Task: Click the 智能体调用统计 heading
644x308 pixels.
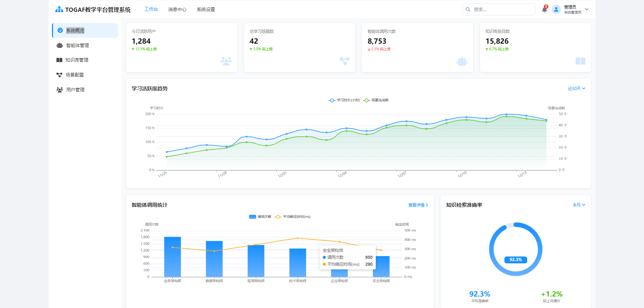Action: click(x=150, y=205)
